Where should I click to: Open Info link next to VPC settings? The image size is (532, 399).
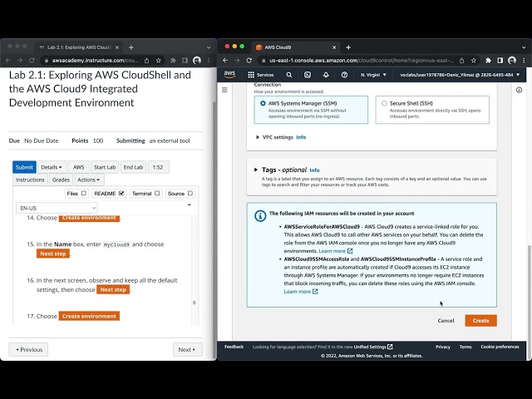301,137
